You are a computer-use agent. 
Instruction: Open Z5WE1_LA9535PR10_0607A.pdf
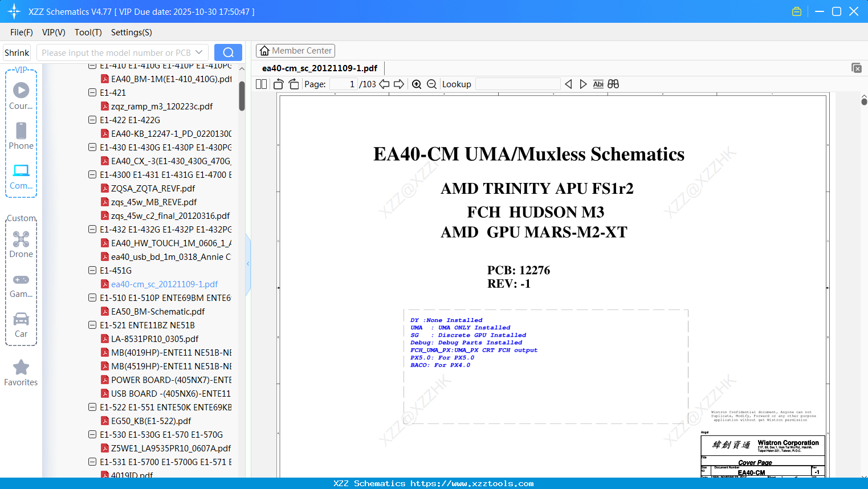point(171,448)
